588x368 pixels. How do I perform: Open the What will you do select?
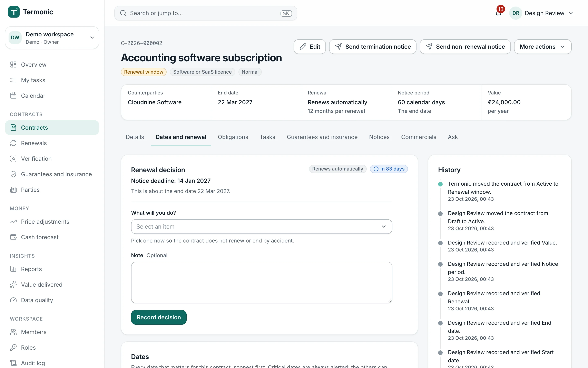[x=262, y=227]
